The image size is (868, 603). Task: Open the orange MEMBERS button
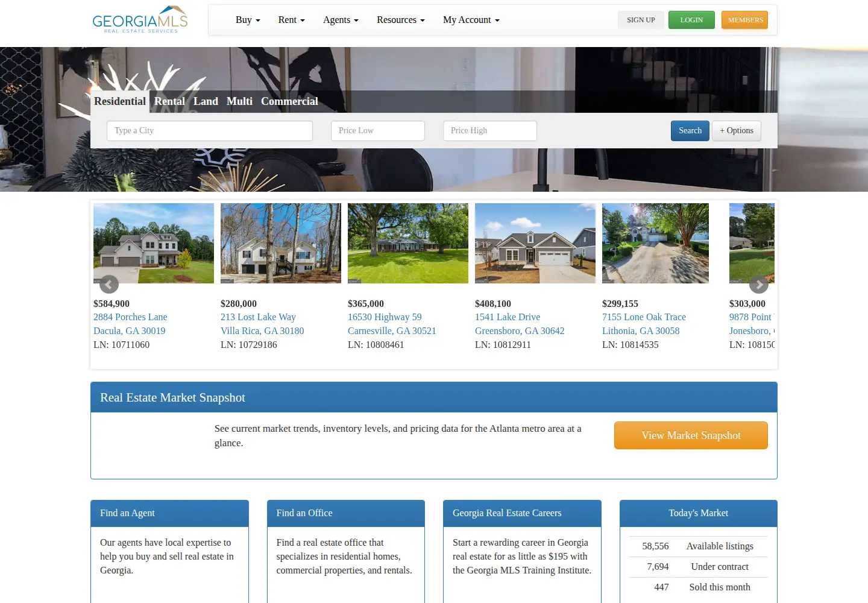point(745,20)
